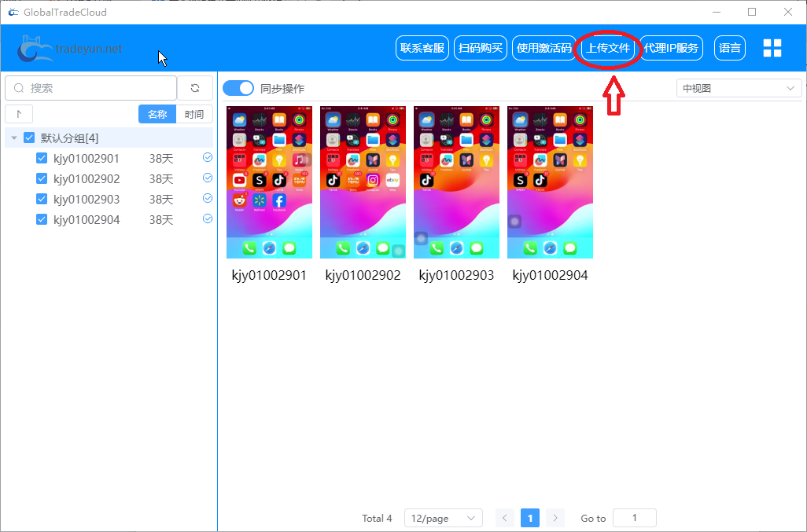Tap the Messages dock icon on kjy01002902
807x532 pixels.
(x=383, y=248)
